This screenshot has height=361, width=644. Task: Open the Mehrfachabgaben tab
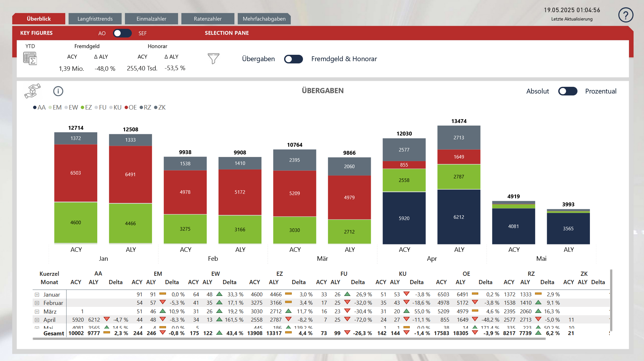point(264,19)
